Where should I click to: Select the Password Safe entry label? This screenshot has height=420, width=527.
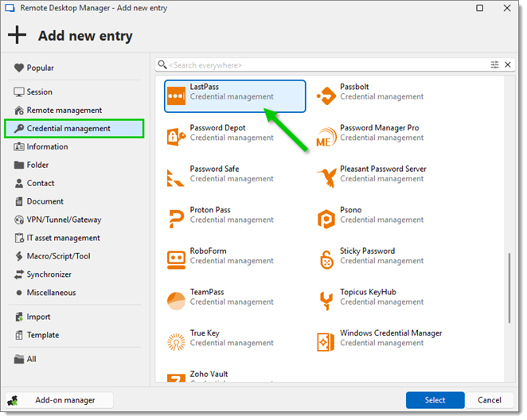tap(214, 169)
